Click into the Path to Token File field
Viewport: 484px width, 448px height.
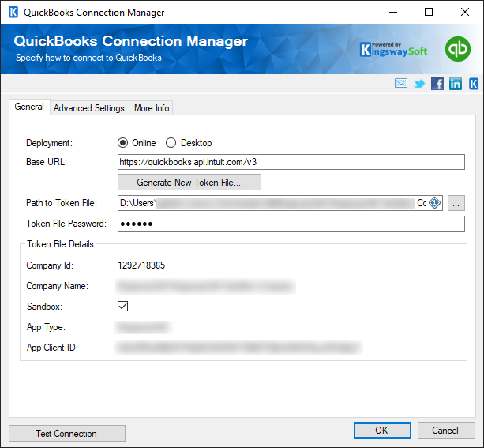click(x=280, y=203)
